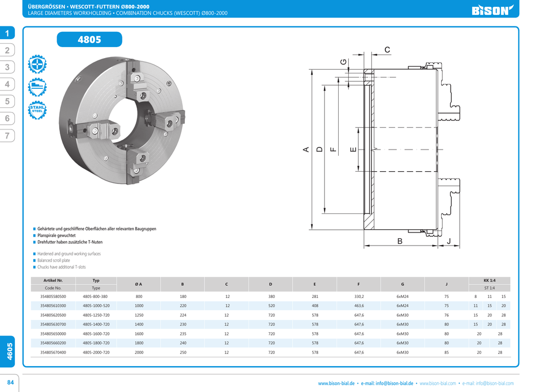Switch to section tab 1
541x392 pixels.
pyautogui.click(x=7, y=33)
